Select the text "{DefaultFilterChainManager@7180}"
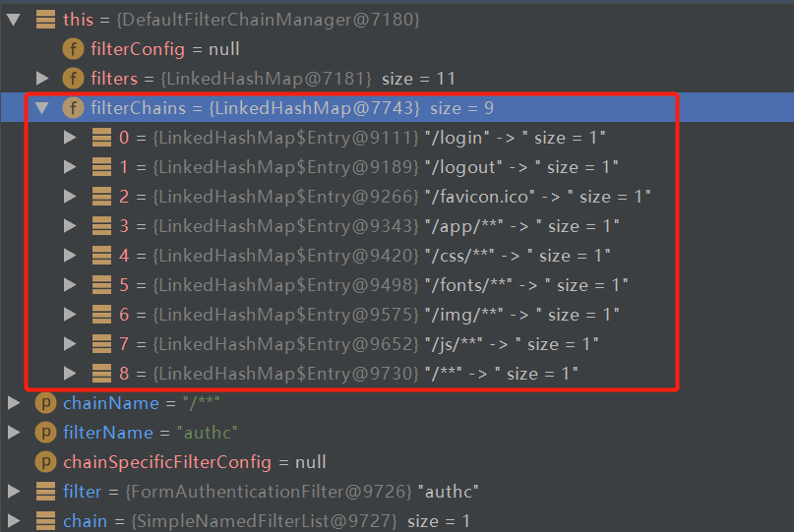 269,20
